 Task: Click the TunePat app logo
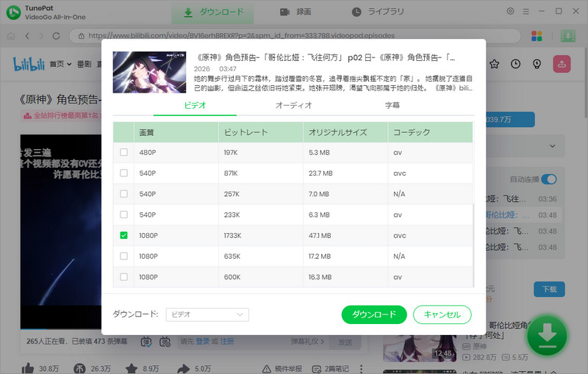[14, 12]
